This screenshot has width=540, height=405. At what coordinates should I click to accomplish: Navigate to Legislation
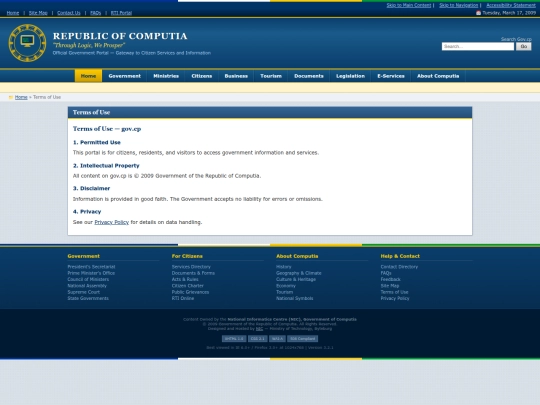click(x=350, y=76)
